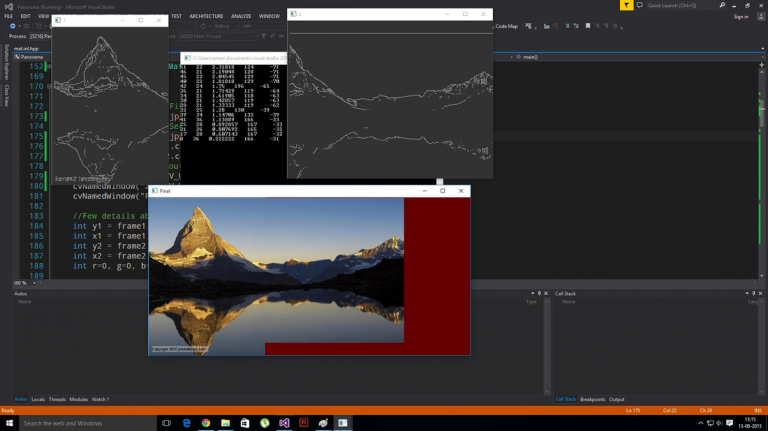The image size is (768, 431).
Task: Close the Autos panel
Action: click(546, 293)
